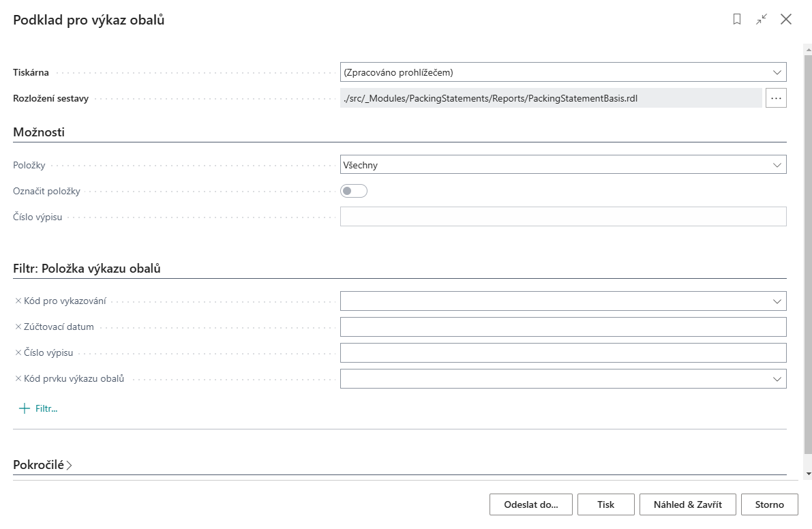Image resolution: width=812 pixels, height=529 pixels.
Task: Remove the Zúčtovací datum filter
Action: coord(18,327)
